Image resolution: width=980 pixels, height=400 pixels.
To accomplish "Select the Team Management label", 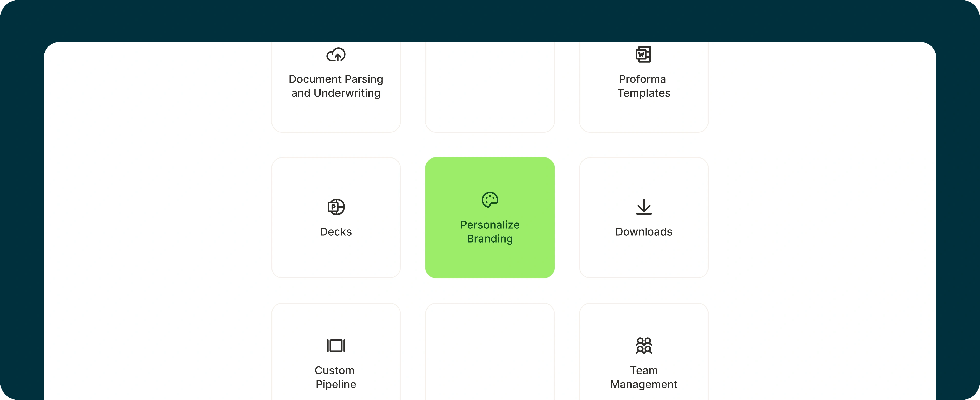I will tap(644, 377).
